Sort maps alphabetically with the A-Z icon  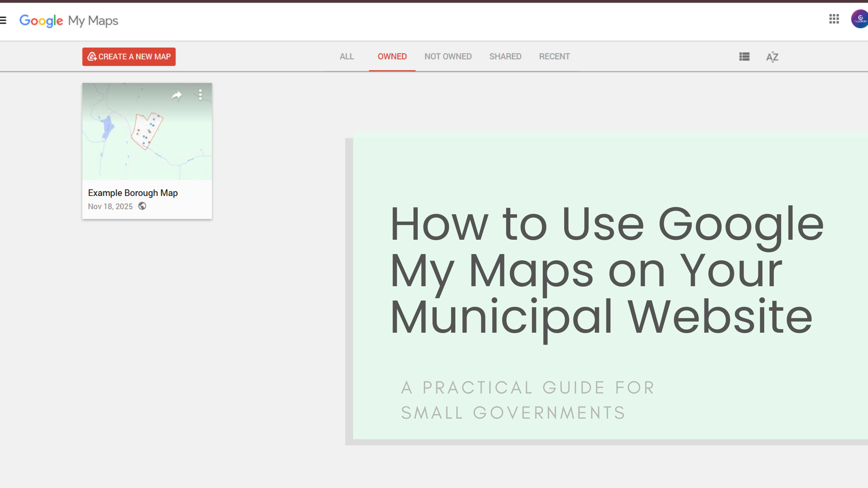tap(772, 57)
